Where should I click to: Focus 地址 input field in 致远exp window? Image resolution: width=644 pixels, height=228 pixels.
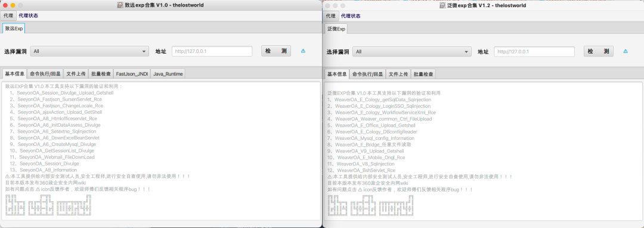point(212,51)
